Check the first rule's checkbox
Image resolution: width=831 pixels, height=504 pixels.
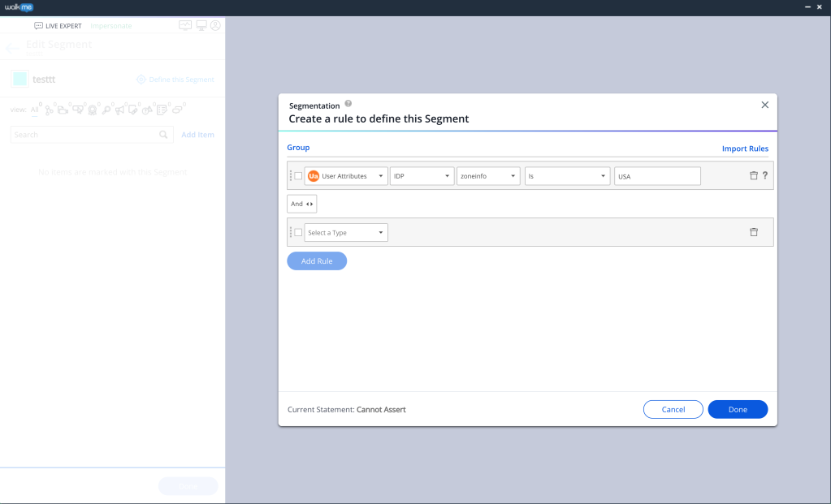[x=298, y=176]
